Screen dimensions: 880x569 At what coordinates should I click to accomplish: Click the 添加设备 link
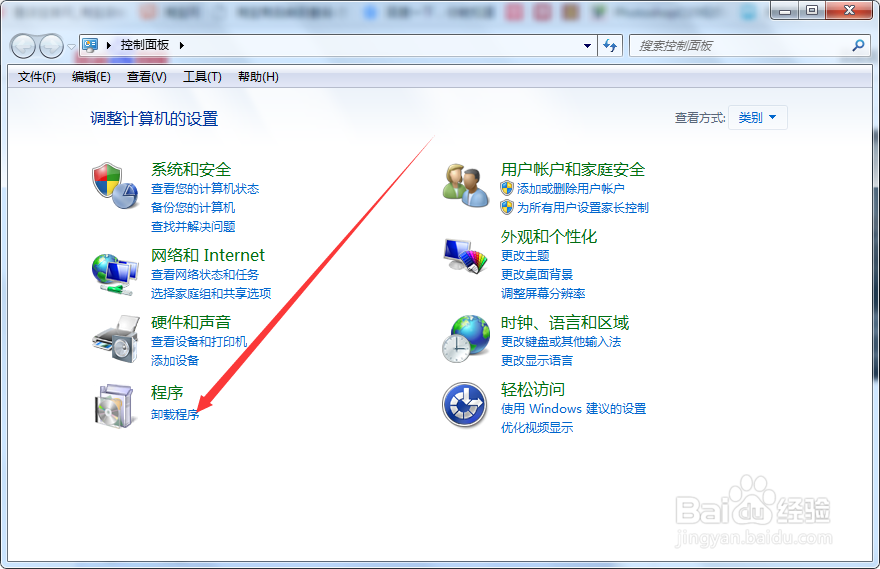[175, 361]
